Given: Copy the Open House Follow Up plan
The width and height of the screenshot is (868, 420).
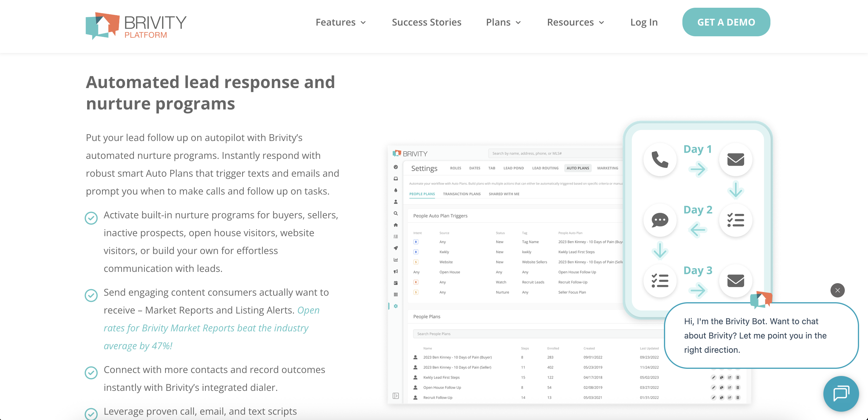Looking at the screenshot, I should click(722, 388).
